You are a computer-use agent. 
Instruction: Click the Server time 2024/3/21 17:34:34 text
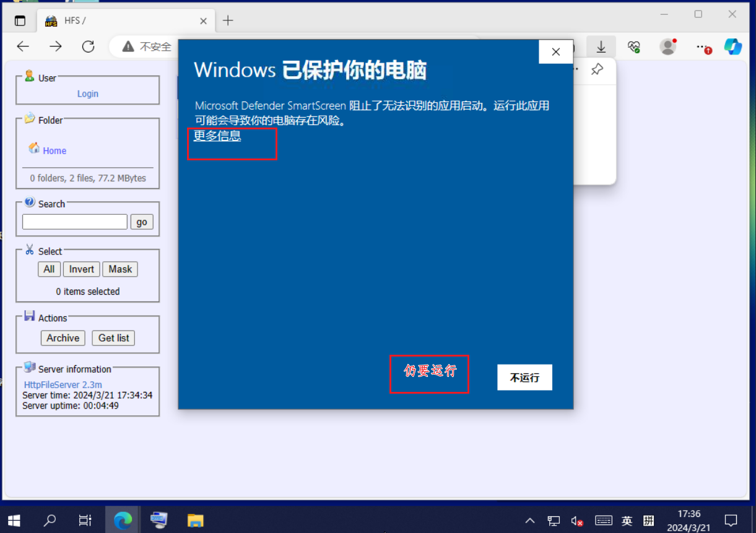click(87, 395)
